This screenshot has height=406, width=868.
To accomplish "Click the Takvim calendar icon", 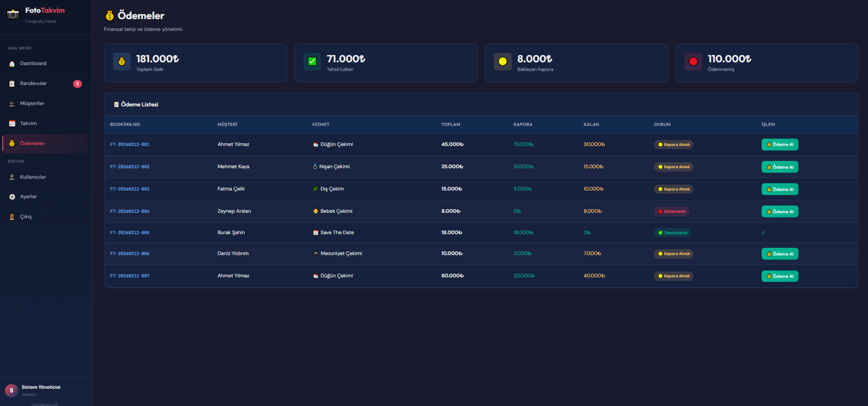I will point(12,124).
